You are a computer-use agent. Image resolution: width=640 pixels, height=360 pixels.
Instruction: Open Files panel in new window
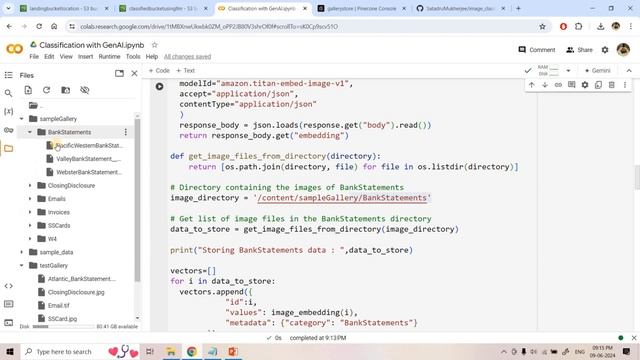[x=119, y=73]
